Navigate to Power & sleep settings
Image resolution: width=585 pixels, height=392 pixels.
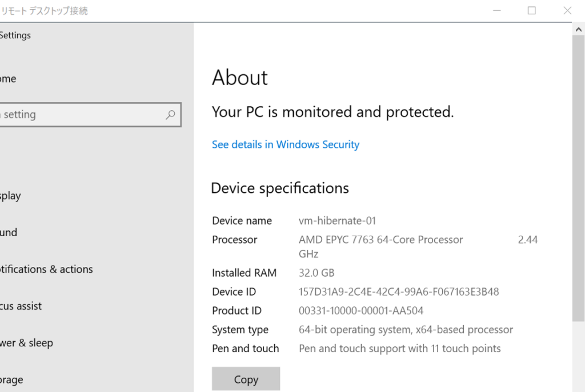[26, 343]
